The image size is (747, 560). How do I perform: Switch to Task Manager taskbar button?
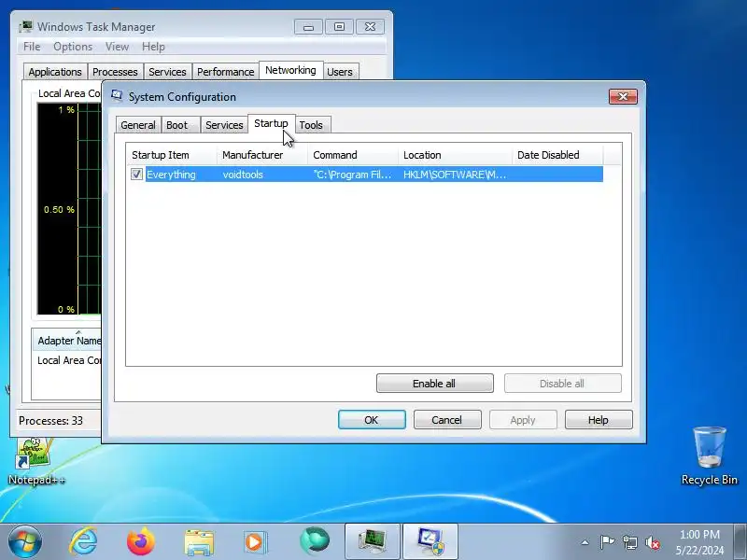pos(373,541)
